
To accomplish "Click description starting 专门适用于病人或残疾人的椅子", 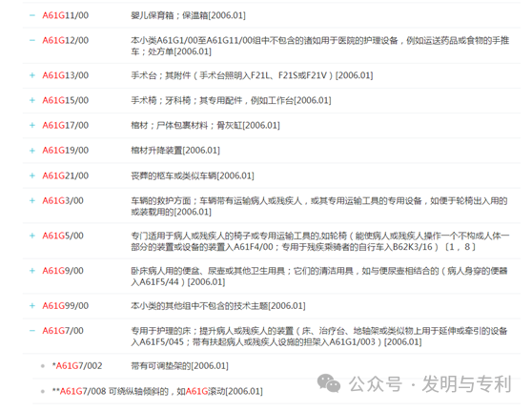I will [x=320, y=241].
